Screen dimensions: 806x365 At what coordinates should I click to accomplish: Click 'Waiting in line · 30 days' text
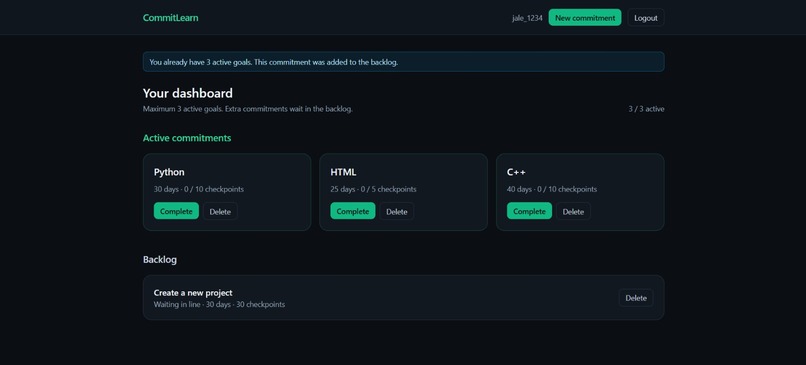(191, 304)
